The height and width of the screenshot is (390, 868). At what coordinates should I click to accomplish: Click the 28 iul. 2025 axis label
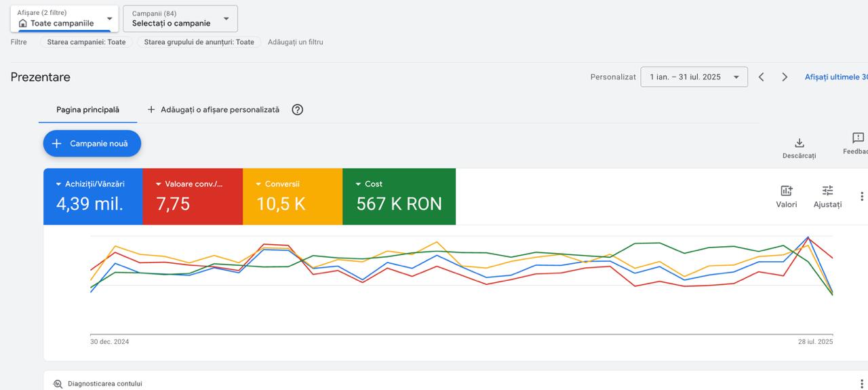click(x=815, y=342)
